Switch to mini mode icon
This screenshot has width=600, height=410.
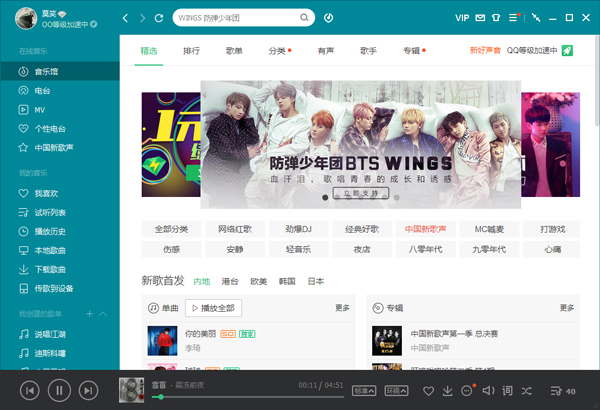[x=536, y=18]
